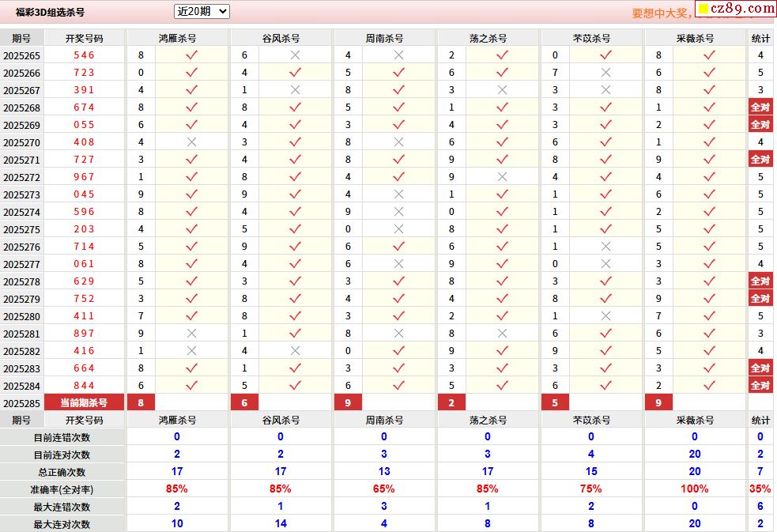This screenshot has height=532, width=777.
Task: Click the winning number 897
Action: coord(85,334)
